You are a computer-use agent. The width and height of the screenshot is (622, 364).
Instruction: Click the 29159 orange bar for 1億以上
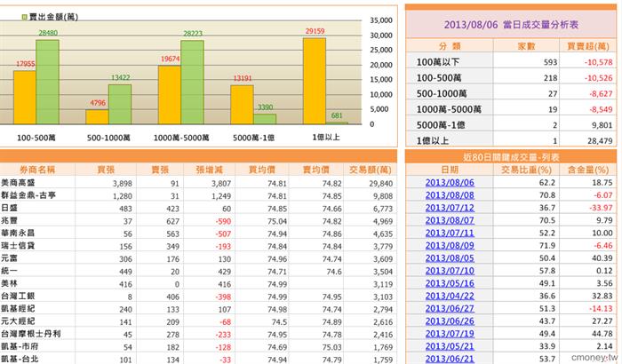pos(315,82)
